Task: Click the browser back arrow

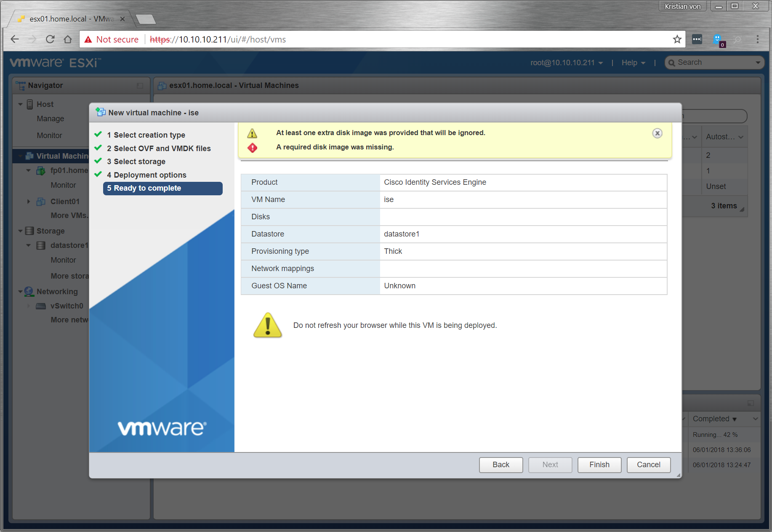Action: pyautogui.click(x=15, y=39)
